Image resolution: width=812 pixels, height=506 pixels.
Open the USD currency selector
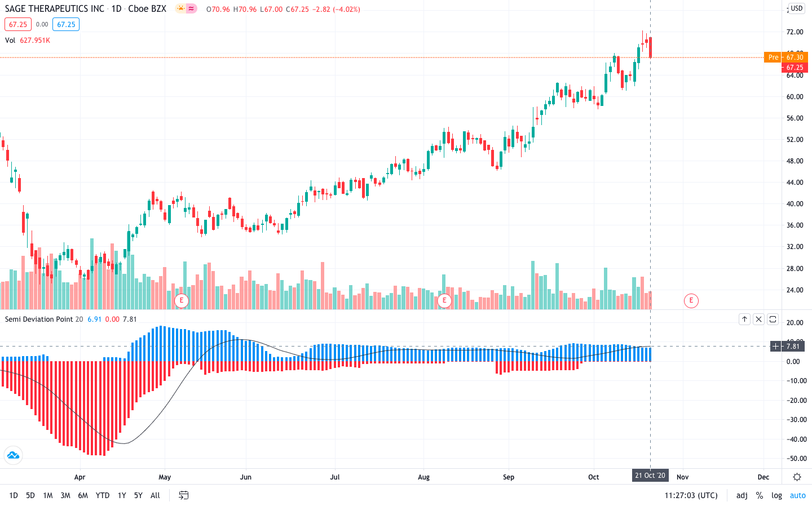click(x=796, y=8)
